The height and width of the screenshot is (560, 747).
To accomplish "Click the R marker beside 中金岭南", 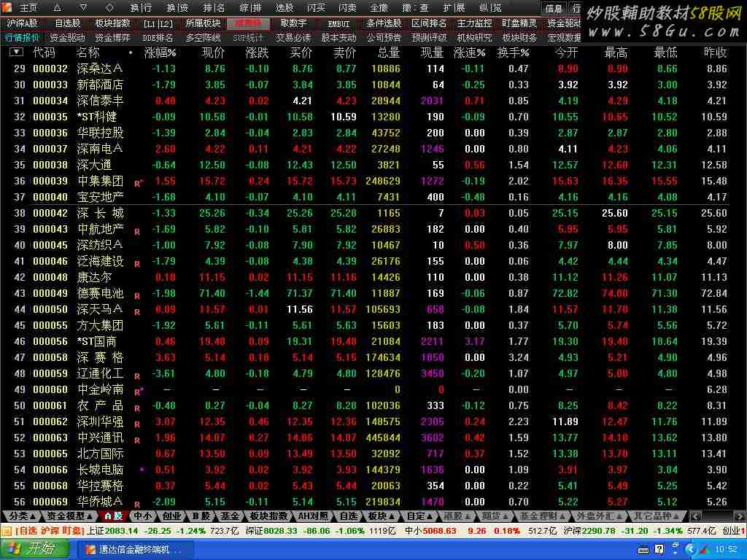I will pos(139,392).
